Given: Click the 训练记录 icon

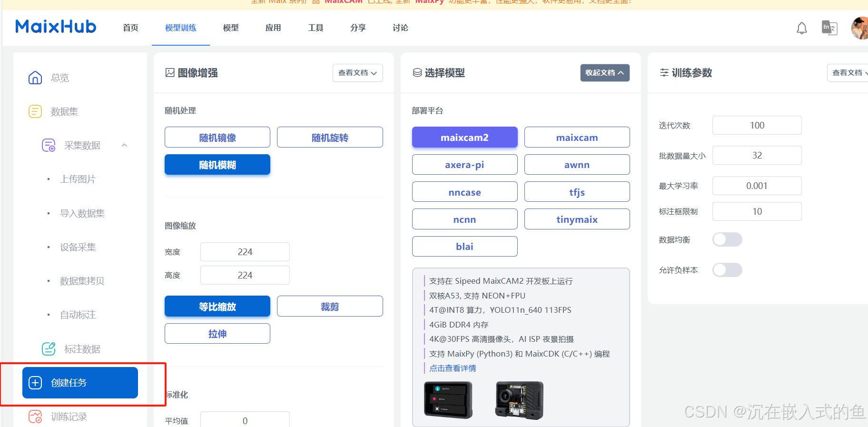Looking at the screenshot, I should tap(35, 417).
